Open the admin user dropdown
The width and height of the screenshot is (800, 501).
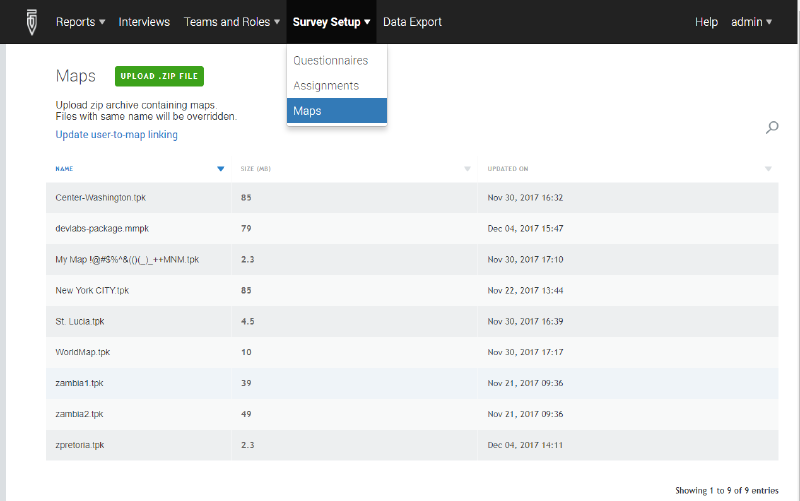point(751,22)
